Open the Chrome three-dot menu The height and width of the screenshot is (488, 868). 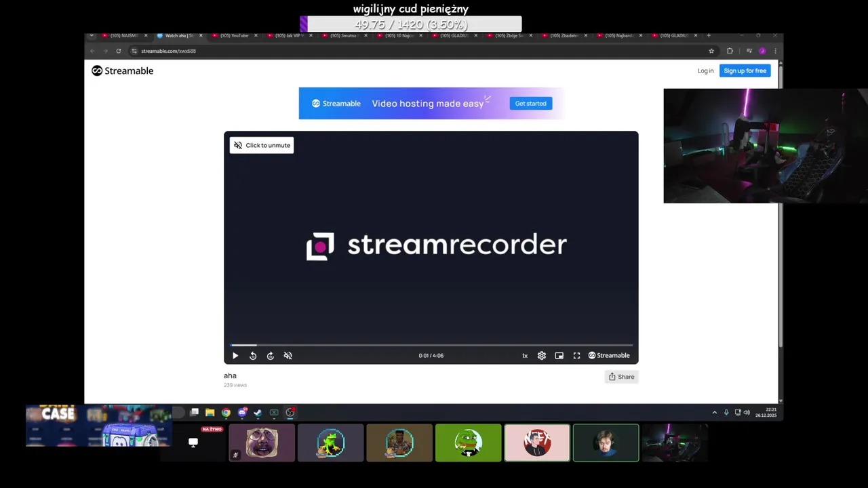pos(775,51)
